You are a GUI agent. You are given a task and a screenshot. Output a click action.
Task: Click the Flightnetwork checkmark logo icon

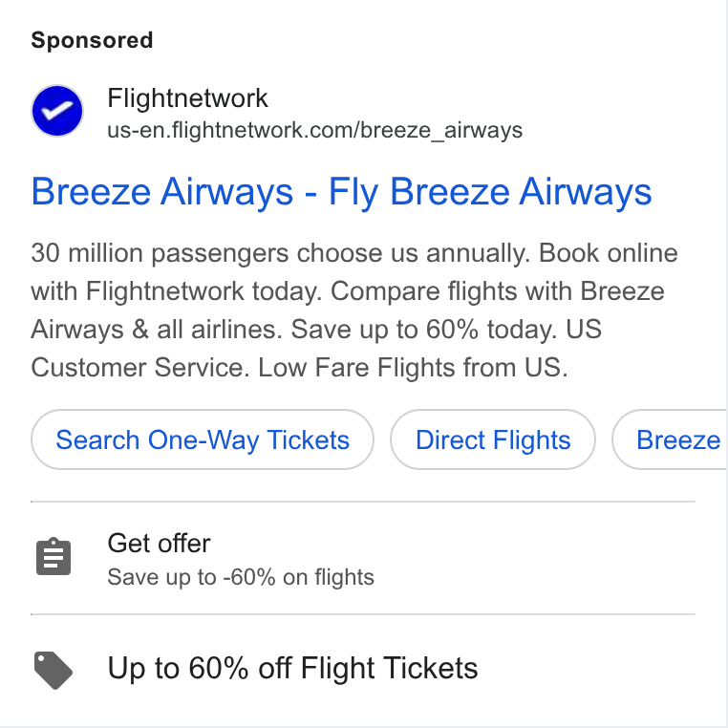[57, 111]
